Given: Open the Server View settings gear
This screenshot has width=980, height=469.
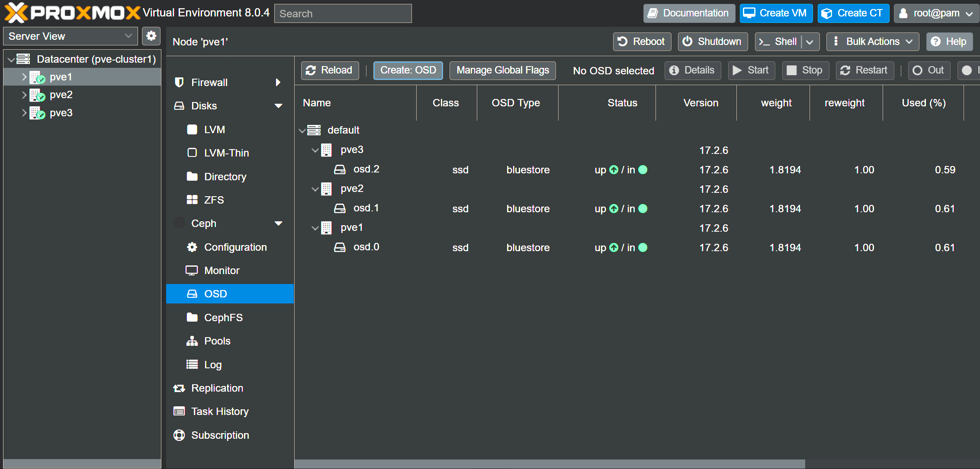Looking at the screenshot, I should coord(151,36).
